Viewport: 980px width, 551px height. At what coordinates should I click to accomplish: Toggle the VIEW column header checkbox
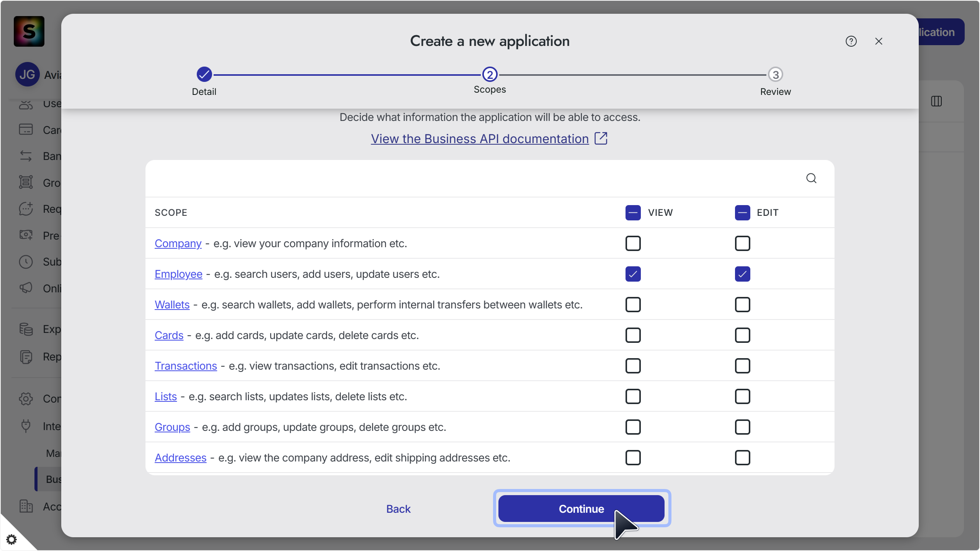point(633,213)
